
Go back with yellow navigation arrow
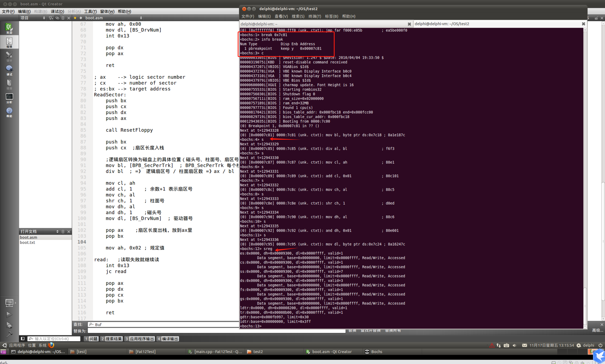click(75, 18)
